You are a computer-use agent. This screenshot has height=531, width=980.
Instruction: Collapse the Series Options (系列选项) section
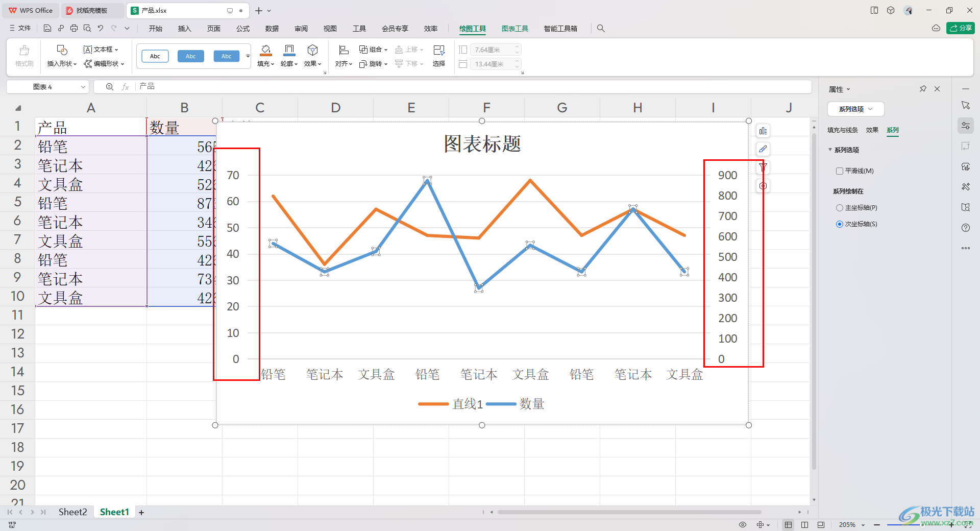click(x=830, y=150)
